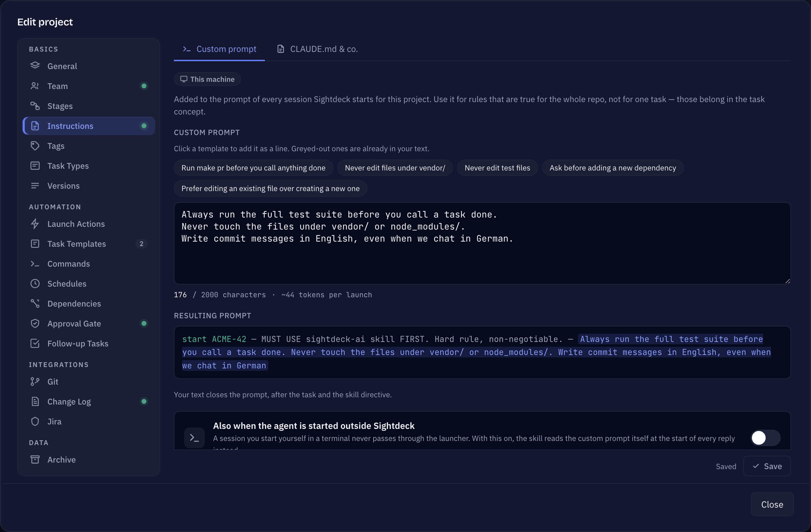Image resolution: width=811 pixels, height=532 pixels.
Task: Open the Team section
Action: click(x=89, y=86)
